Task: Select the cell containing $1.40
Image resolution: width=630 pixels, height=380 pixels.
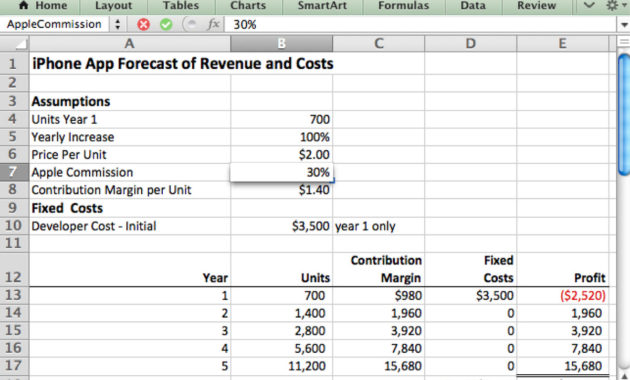Action: (282, 190)
